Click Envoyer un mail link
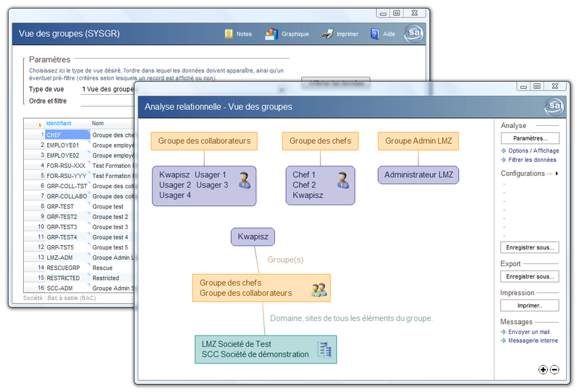The width and height of the screenshot is (579, 392). pyautogui.click(x=528, y=331)
